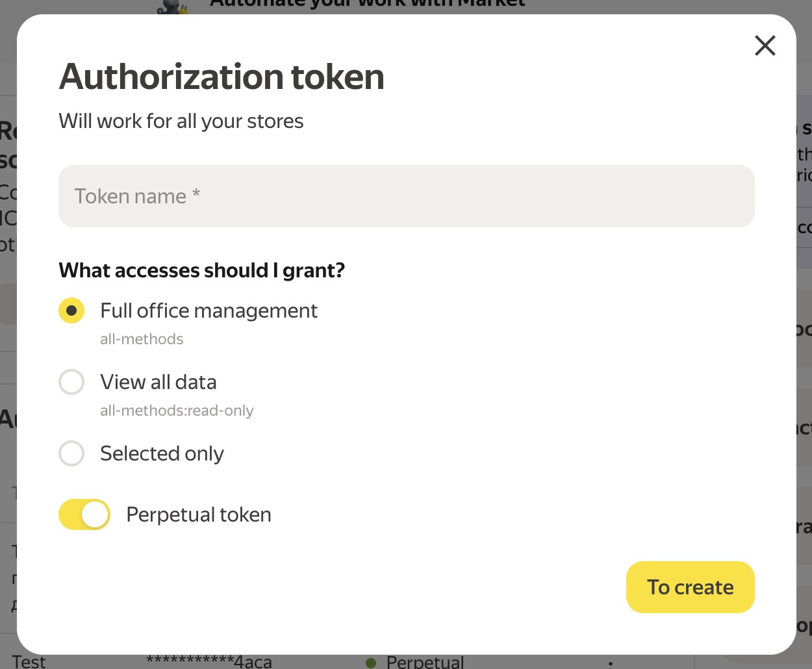The image size is (812, 669).
Task: Click the Authorization token heading
Action: click(x=222, y=77)
